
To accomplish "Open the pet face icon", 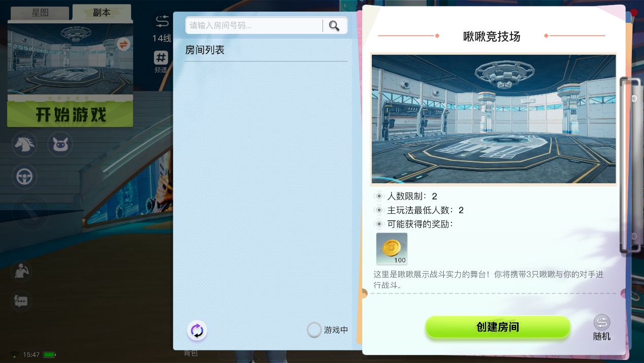I will click(60, 145).
